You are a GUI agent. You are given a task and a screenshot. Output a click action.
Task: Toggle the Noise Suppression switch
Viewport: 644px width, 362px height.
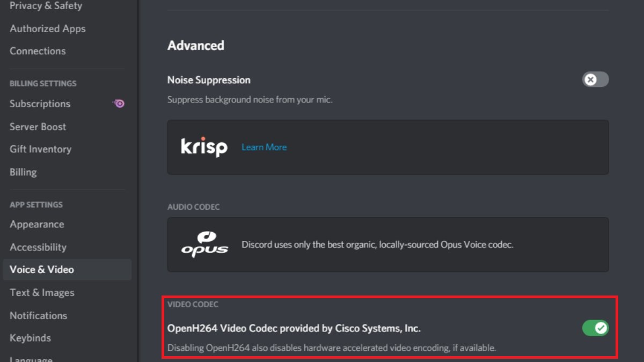(x=596, y=80)
